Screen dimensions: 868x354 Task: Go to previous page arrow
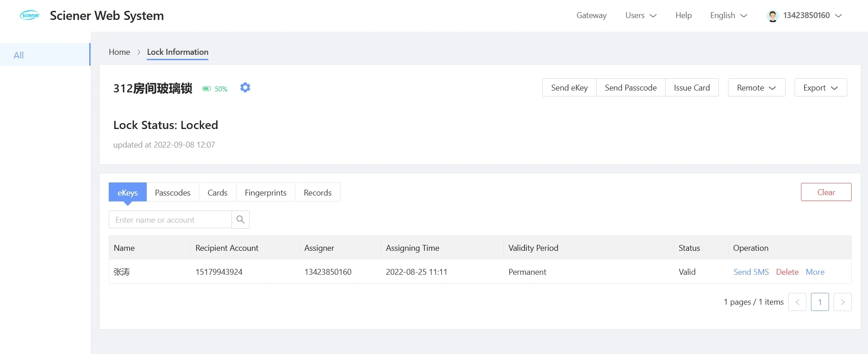[x=797, y=302]
